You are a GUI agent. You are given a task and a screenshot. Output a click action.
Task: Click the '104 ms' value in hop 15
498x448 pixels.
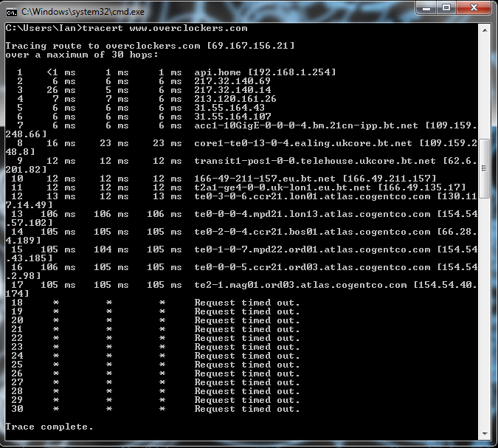click(111, 249)
